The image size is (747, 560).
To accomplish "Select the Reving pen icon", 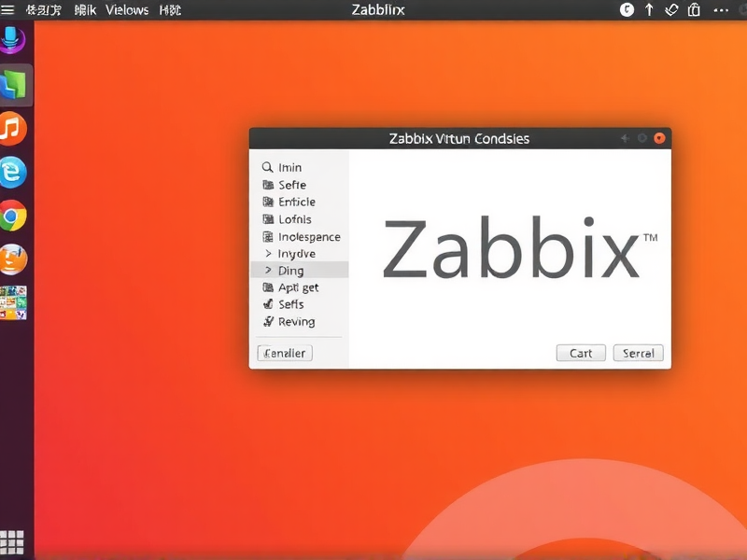I will point(269,321).
